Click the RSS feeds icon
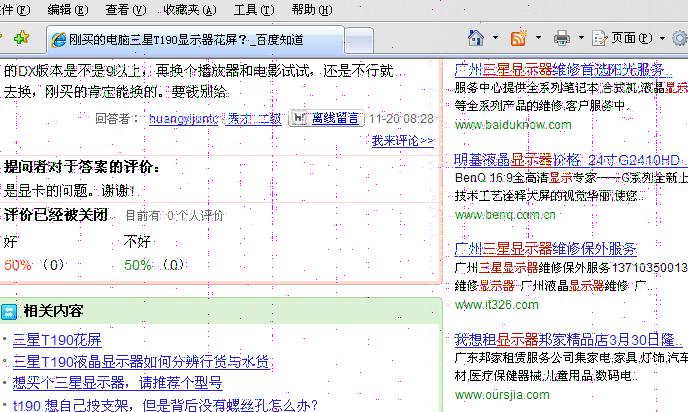Screen dimensions: 688x412 coord(518,38)
